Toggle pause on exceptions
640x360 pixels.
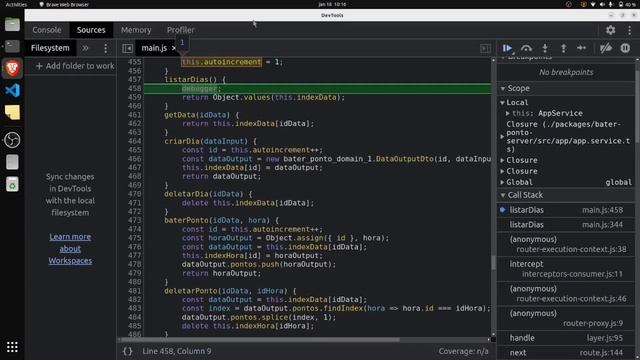625,48
